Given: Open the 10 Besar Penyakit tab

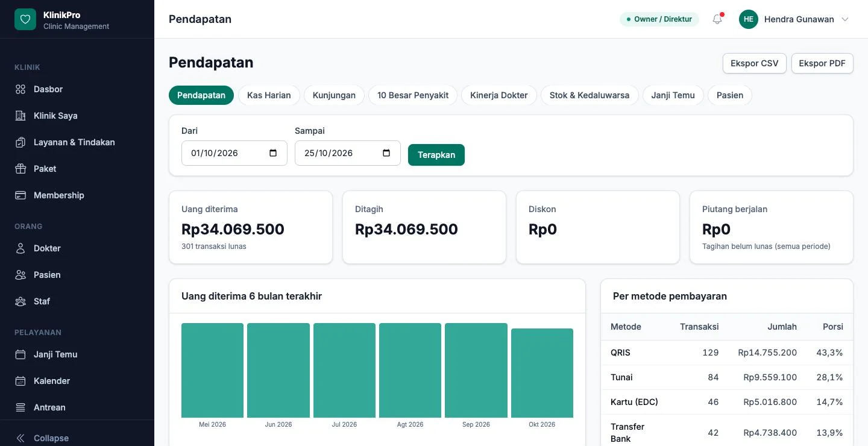Looking at the screenshot, I should (x=413, y=95).
